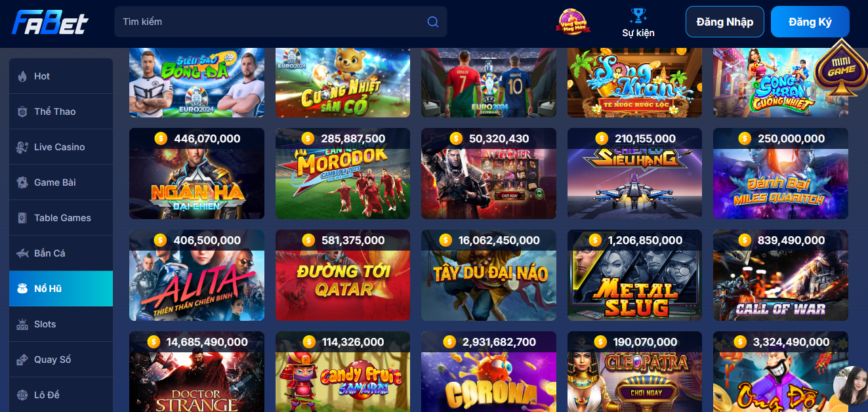
Task: Click the Đăng Nhập button
Action: pos(725,22)
